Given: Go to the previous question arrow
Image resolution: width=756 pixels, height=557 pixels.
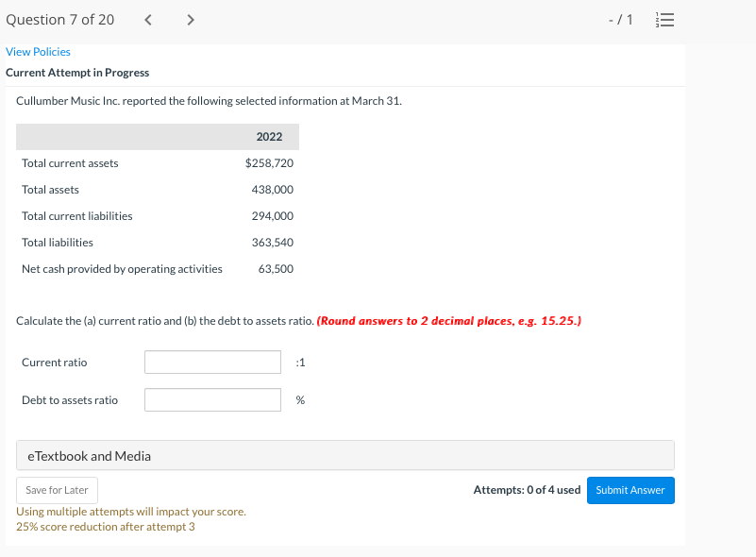Looking at the screenshot, I should (148, 19).
